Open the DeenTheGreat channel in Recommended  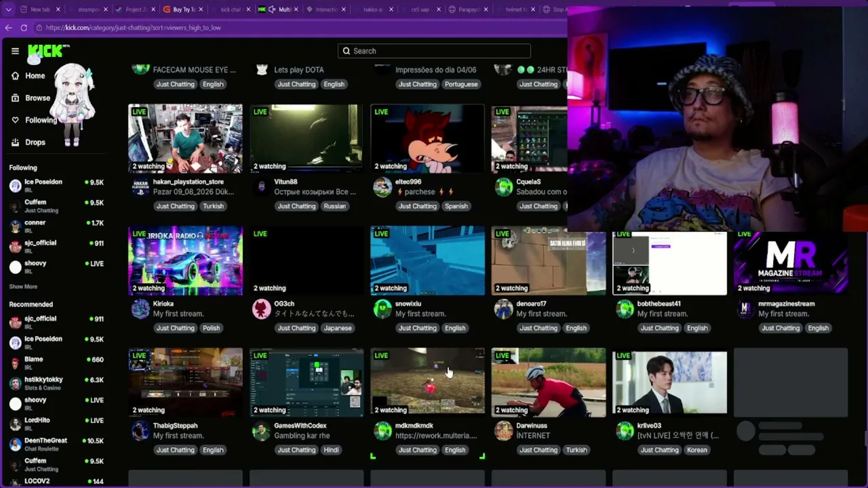56,445
